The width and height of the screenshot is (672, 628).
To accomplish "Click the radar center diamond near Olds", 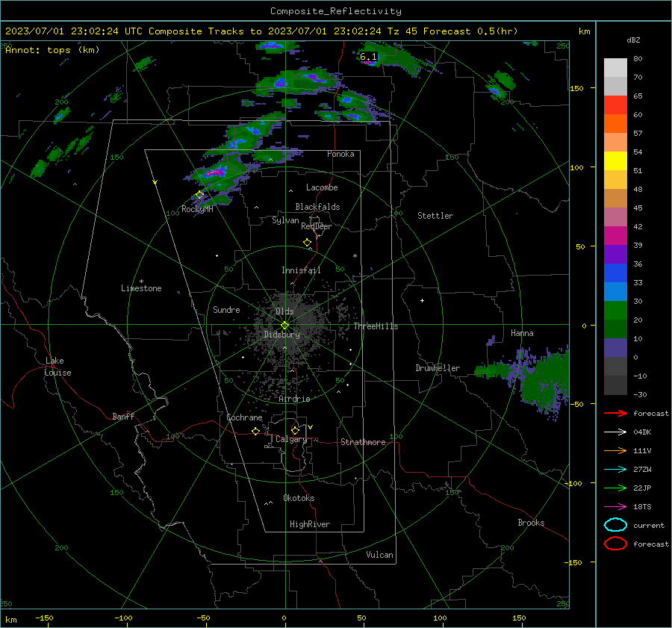I will 284,326.
